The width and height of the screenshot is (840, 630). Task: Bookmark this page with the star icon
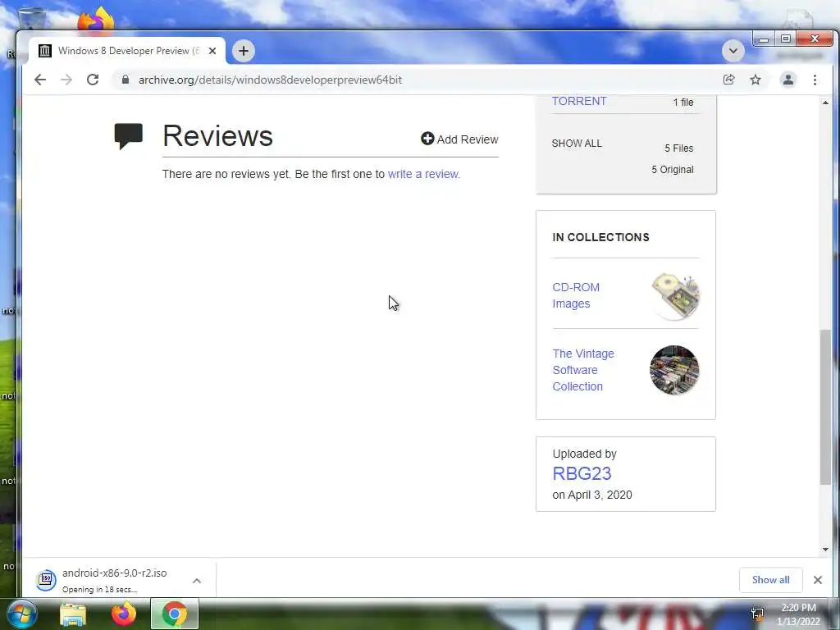click(x=756, y=80)
